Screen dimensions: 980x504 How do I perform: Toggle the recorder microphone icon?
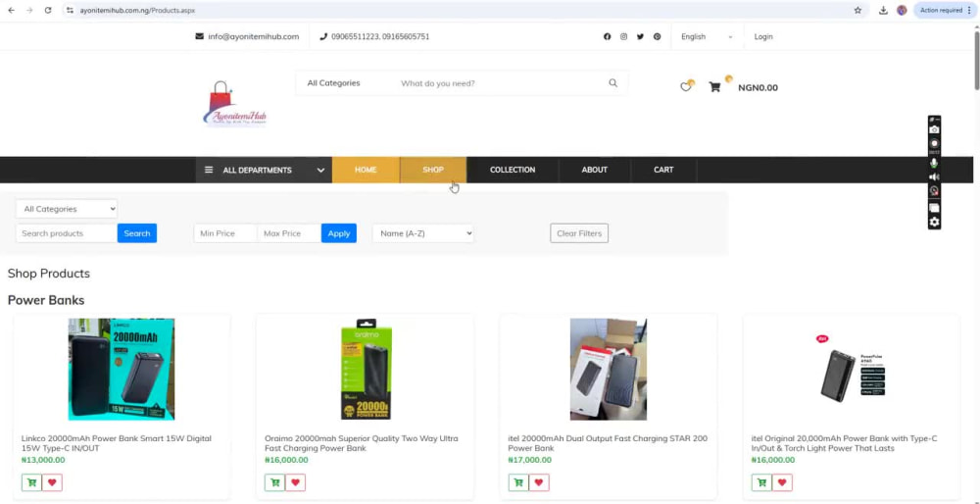click(x=934, y=163)
